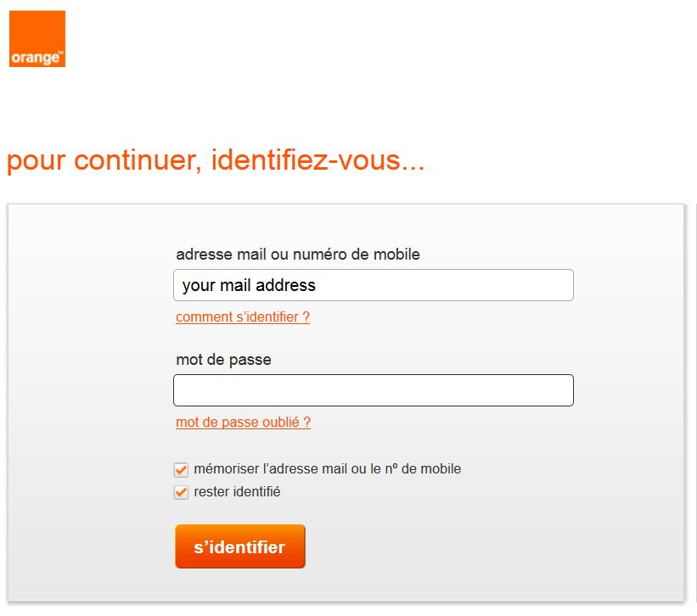
Task: Click the "adresse mail ou numéro de mobile" label
Action: [x=298, y=255]
